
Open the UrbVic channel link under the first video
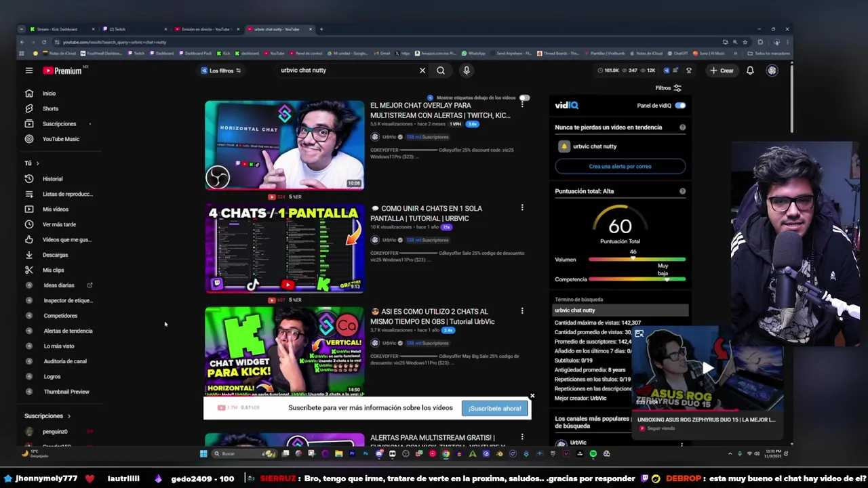pyautogui.click(x=389, y=137)
